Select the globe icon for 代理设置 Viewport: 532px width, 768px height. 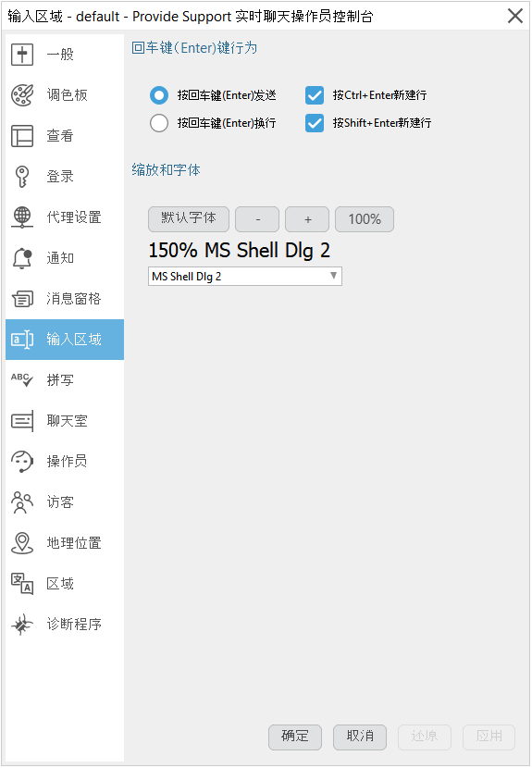[22, 217]
